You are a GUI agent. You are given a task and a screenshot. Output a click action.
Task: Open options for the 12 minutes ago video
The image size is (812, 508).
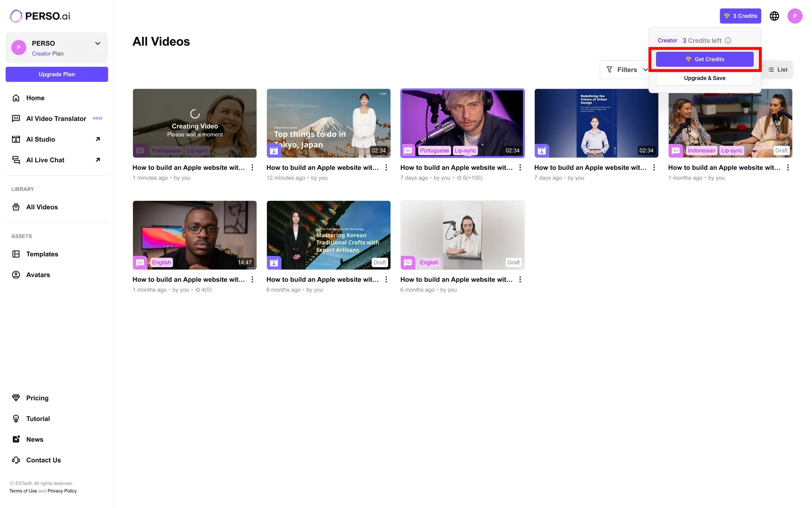386,167
